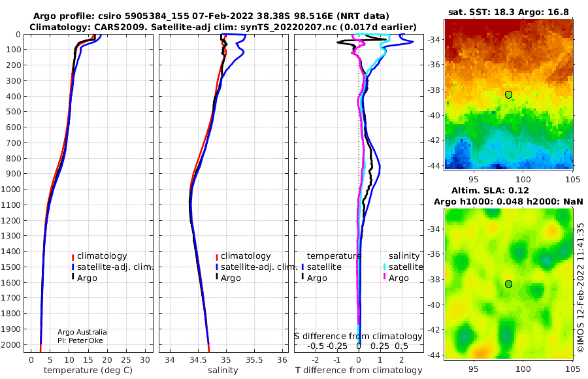Viewport: 588px width, 379px height.
Task: Click the '500' depth tick label
Action: [x=13, y=112]
